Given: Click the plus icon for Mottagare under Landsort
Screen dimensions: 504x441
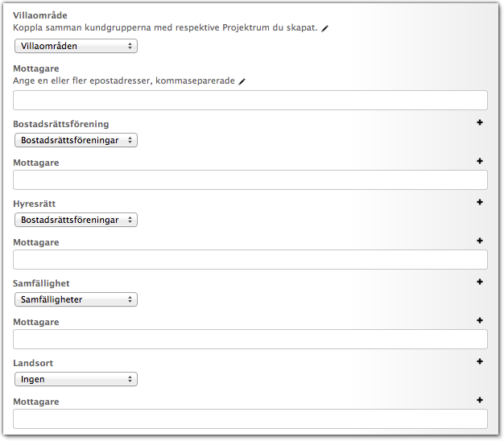Looking at the screenshot, I should (480, 400).
